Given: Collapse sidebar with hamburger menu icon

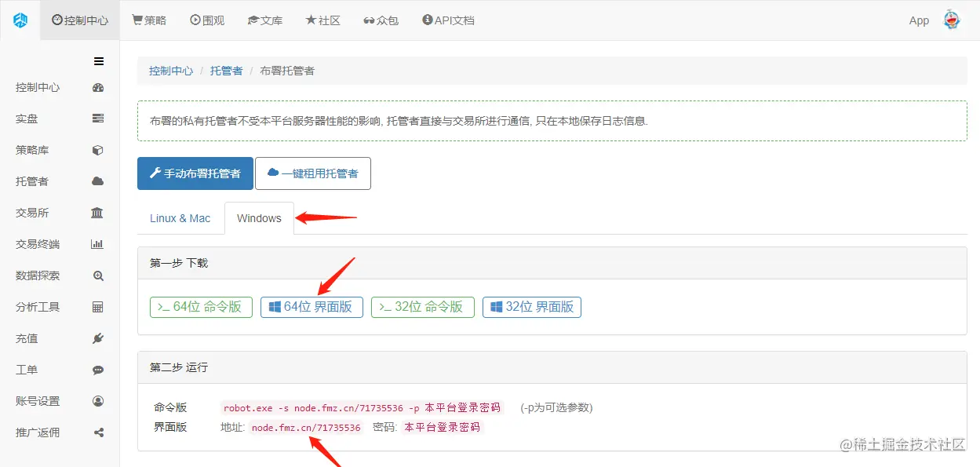Looking at the screenshot, I should click(x=99, y=61).
